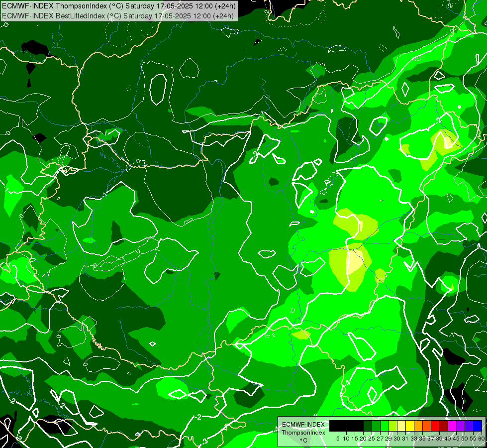Screen dimensions: 487x448
Task: Click the legend tick label 45
Action: tap(457, 439)
